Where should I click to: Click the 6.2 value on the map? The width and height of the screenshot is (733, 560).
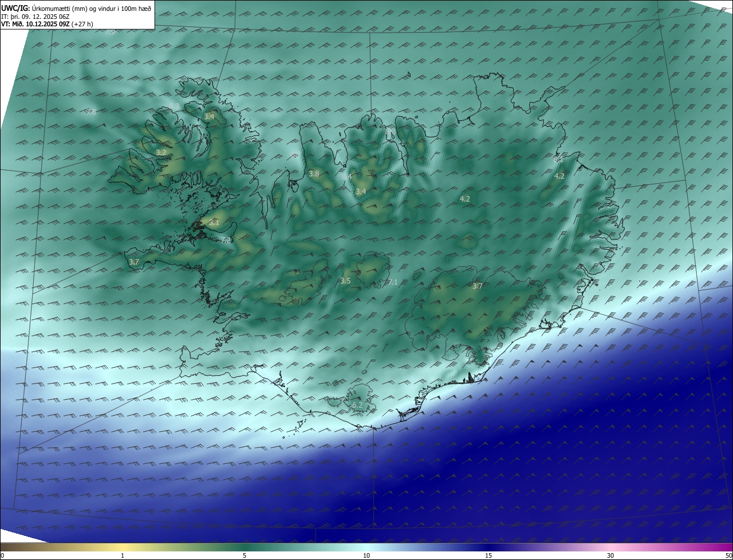click(357, 405)
